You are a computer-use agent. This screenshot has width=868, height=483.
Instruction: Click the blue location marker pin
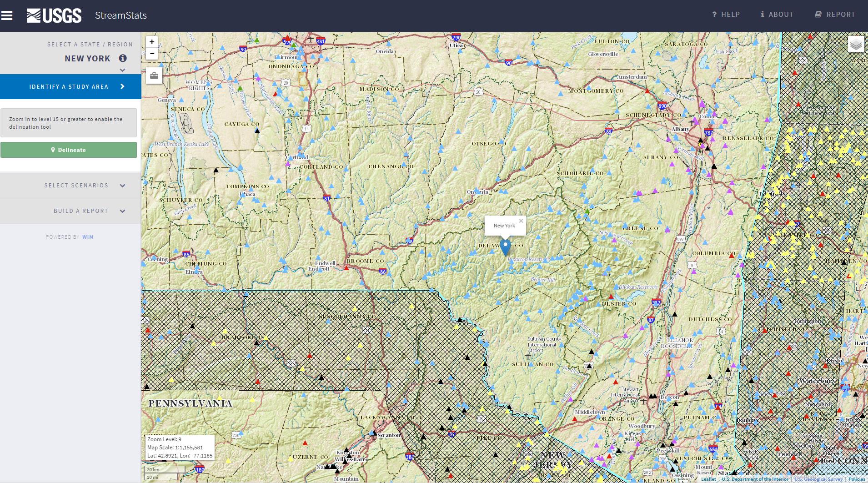coord(505,247)
